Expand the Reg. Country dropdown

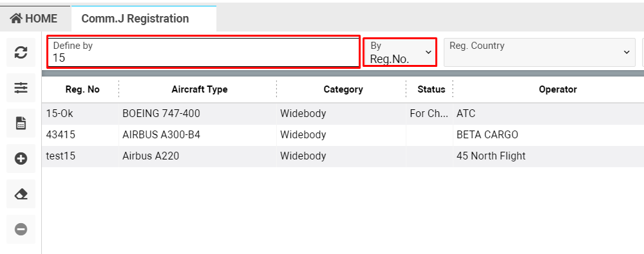(539, 52)
